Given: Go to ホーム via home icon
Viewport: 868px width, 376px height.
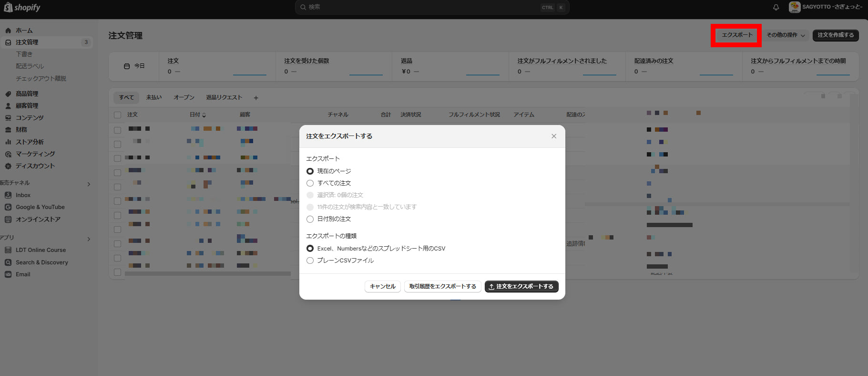Looking at the screenshot, I should click(8, 31).
